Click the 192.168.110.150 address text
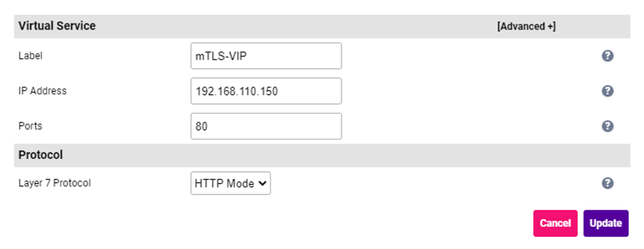Viewport: 644px width, 249px height. [x=237, y=91]
